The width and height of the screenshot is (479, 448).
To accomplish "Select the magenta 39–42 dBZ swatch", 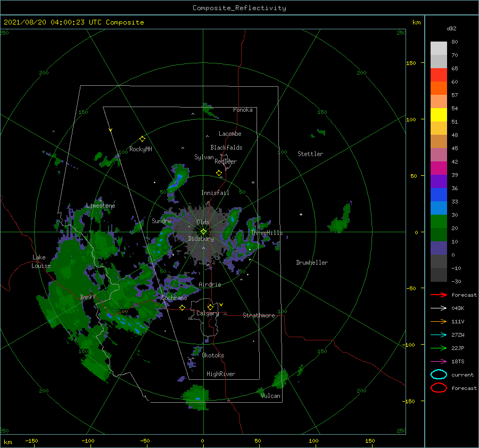I will click(x=439, y=168).
